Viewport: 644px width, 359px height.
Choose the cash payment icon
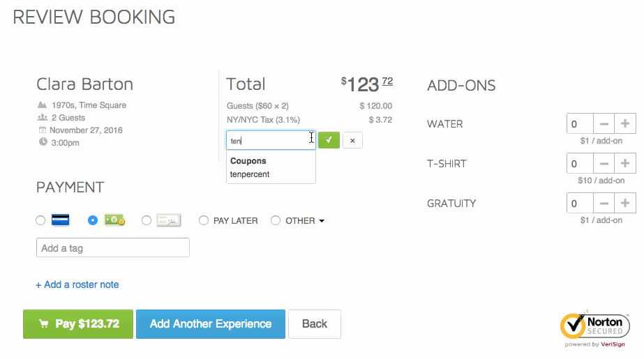[x=114, y=220]
